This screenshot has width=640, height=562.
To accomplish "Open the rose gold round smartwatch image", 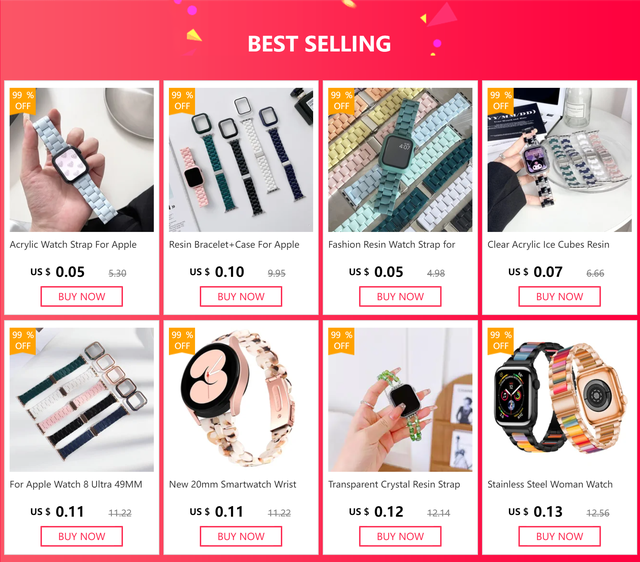I will point(241,400).
